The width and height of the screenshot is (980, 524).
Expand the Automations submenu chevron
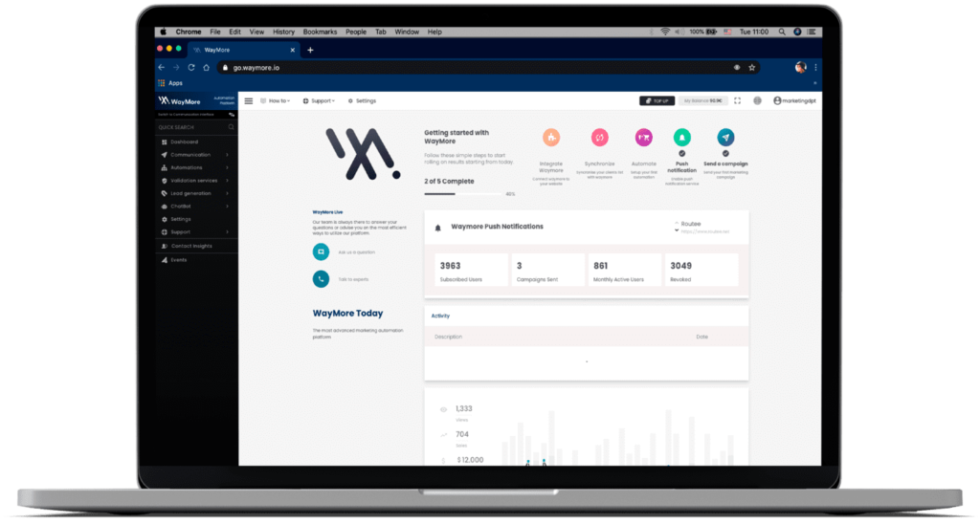(228, 167)
